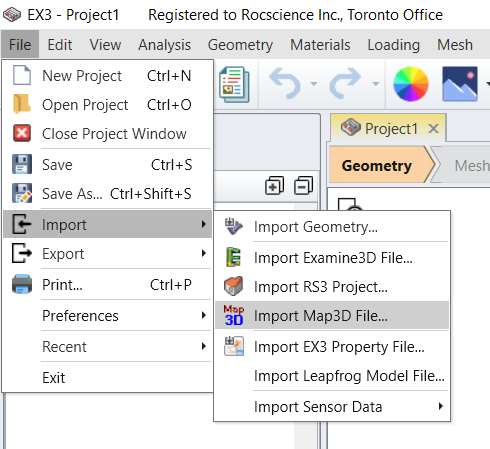490x449 pixels.
Task: Click the red Close Project Window icon
Action: click(x=22, y=133)
